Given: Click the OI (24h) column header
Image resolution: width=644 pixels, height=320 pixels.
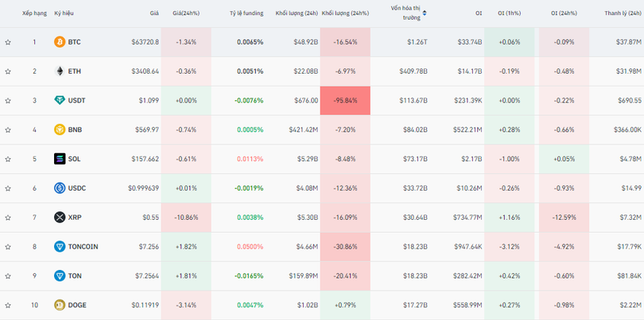Looking at the screenshot, I should [565, 13].
